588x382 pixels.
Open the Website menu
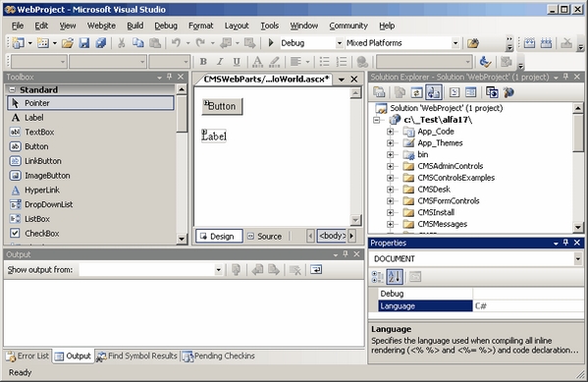coord(101,26)
